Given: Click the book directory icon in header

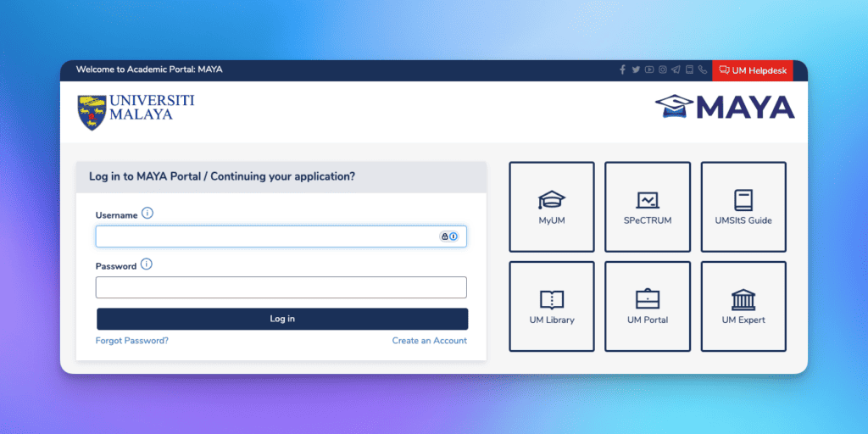Looking at the screenshot, I should pos(689,70).
